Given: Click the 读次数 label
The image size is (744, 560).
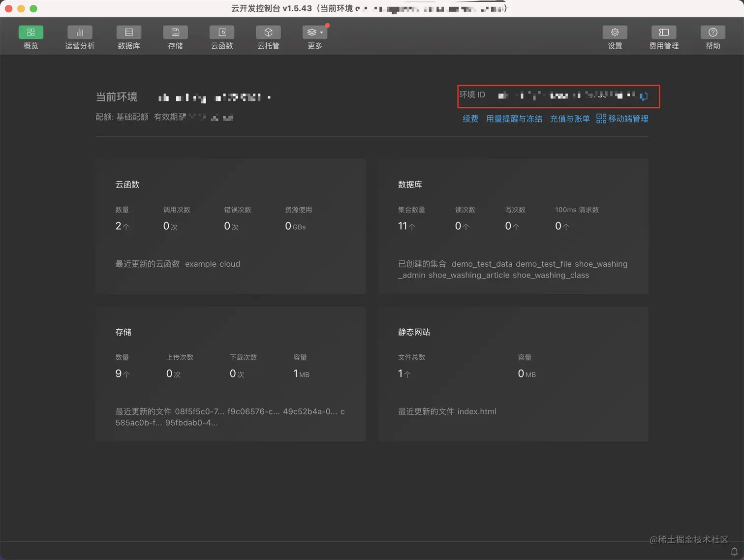Looking at the screenshot, I should pyautogui.click(x=465, y=210).
